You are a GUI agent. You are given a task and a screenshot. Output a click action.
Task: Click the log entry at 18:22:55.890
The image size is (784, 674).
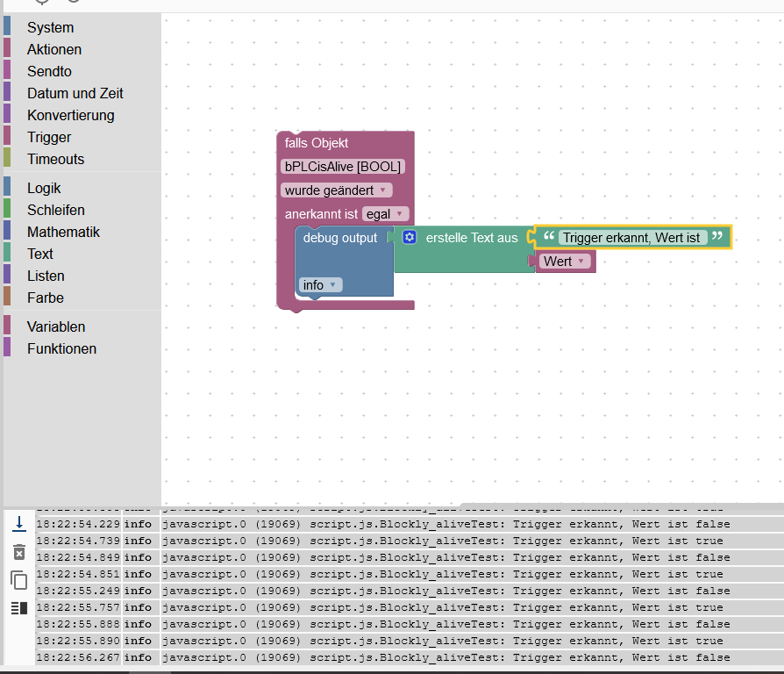click(409, 641)
